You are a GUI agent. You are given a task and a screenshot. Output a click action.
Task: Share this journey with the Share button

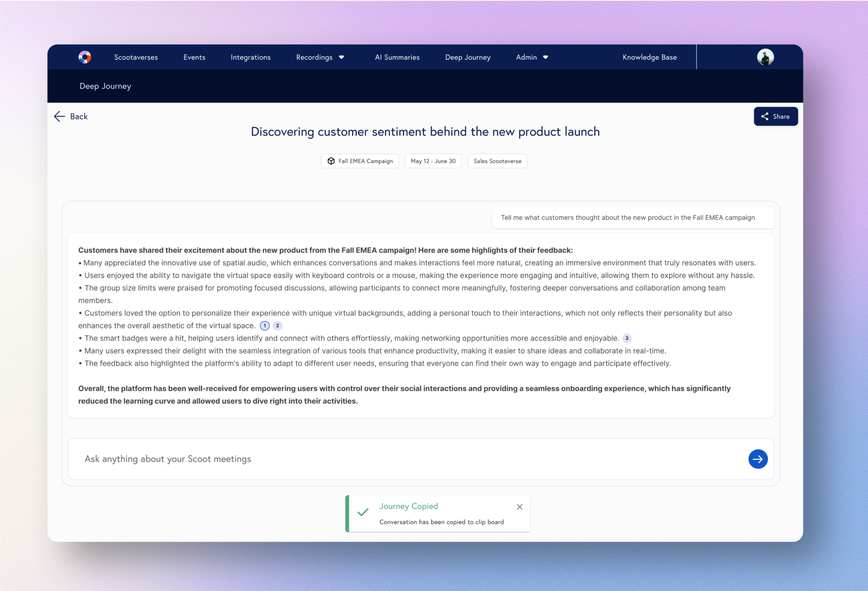tap(775, 117)
